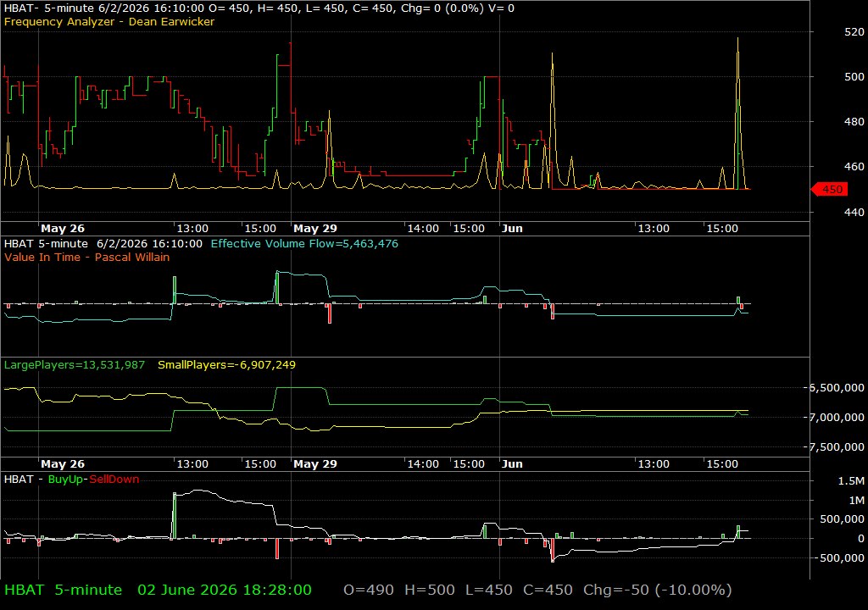Screen dimensions: 868x610
Task: Click the Jun date on lower time axis
Action: 512,464
